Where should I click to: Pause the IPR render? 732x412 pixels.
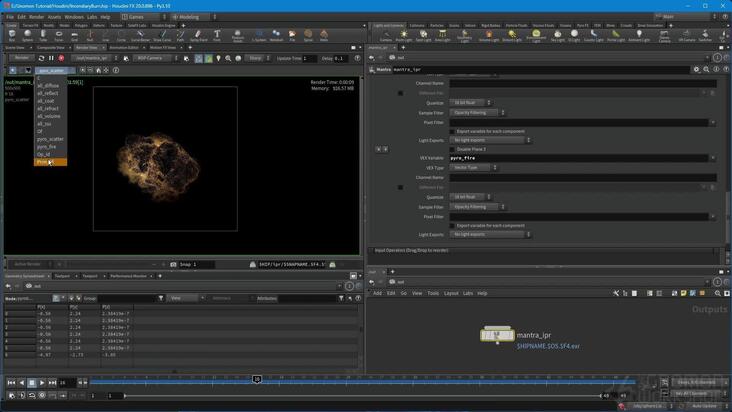tap(51, 58)
